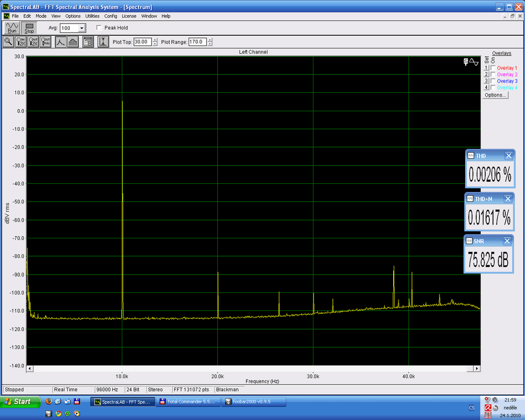Open the License menu
This screenshot has width=525, height=420.
pos(129,16)
